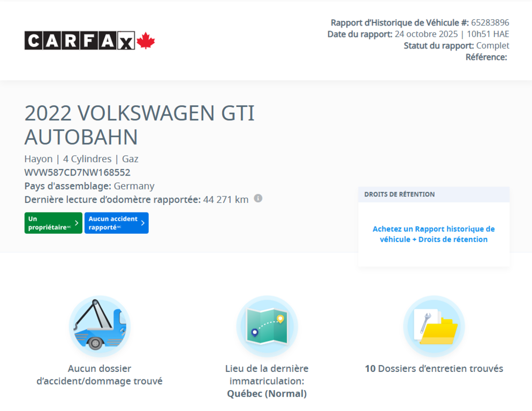Click the report number 65283896
532x411 pixels.
(x=491, y=24)
